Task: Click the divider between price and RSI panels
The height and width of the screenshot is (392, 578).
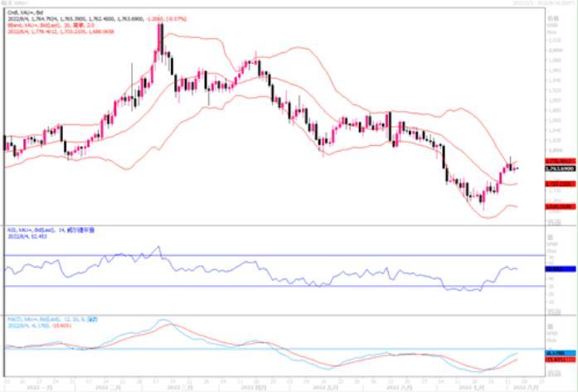Action: 274,225
